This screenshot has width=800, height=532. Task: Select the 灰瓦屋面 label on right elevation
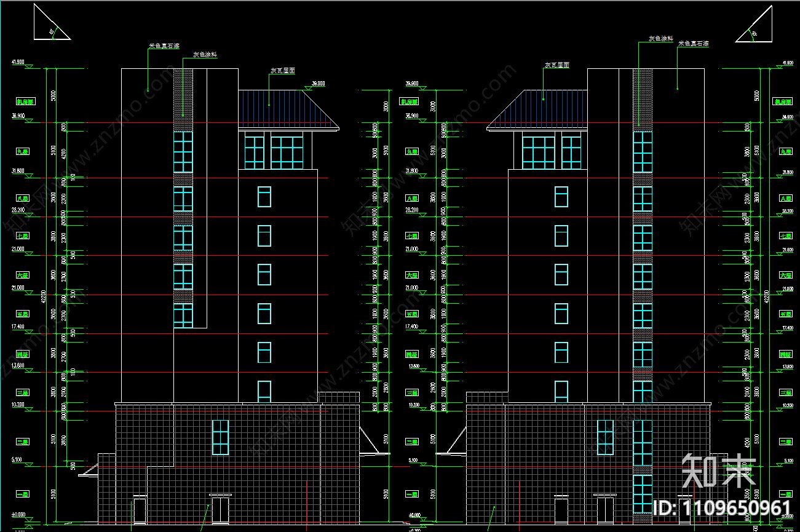pos(556,65)
